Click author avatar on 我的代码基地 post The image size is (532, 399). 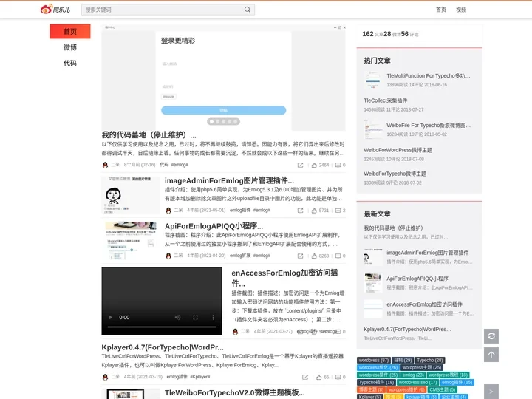pyautogui.click(x=105, y=165)
